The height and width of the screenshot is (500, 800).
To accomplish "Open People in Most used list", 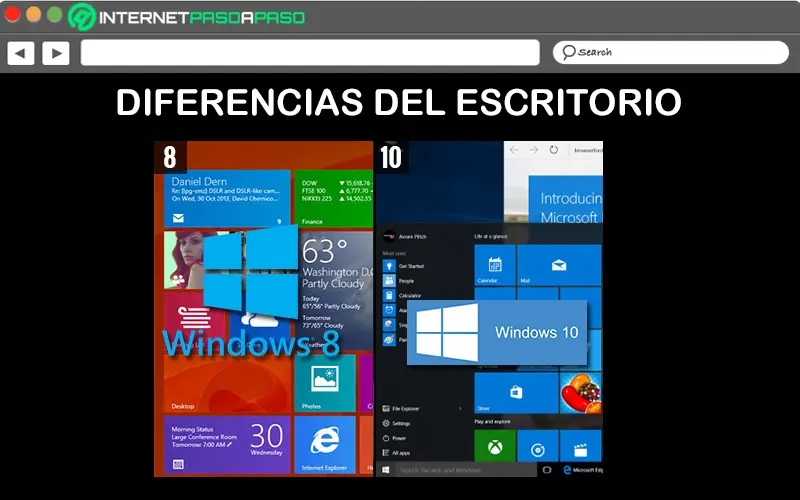I will tap(399, 281).
